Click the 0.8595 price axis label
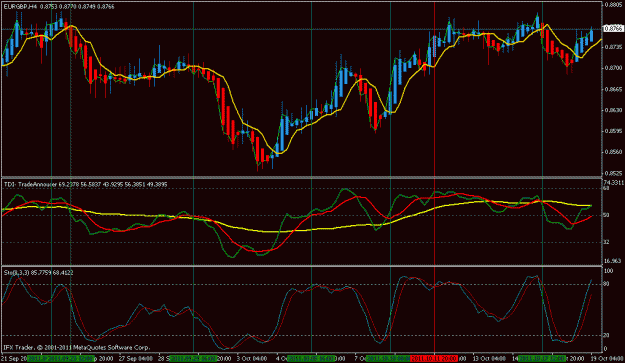Viewport: 625px width, 363px height. pyautogui.click(x=613, y=131)
